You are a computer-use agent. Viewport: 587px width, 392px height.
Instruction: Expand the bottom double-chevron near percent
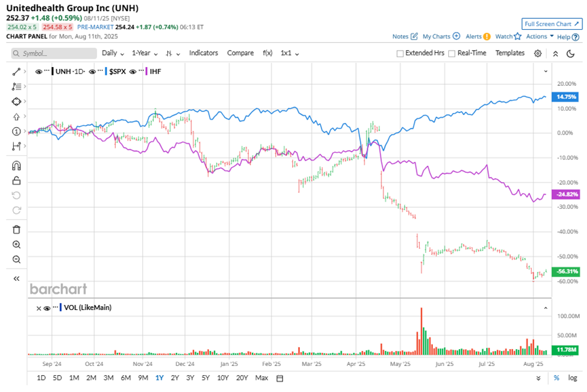(538, 378)
